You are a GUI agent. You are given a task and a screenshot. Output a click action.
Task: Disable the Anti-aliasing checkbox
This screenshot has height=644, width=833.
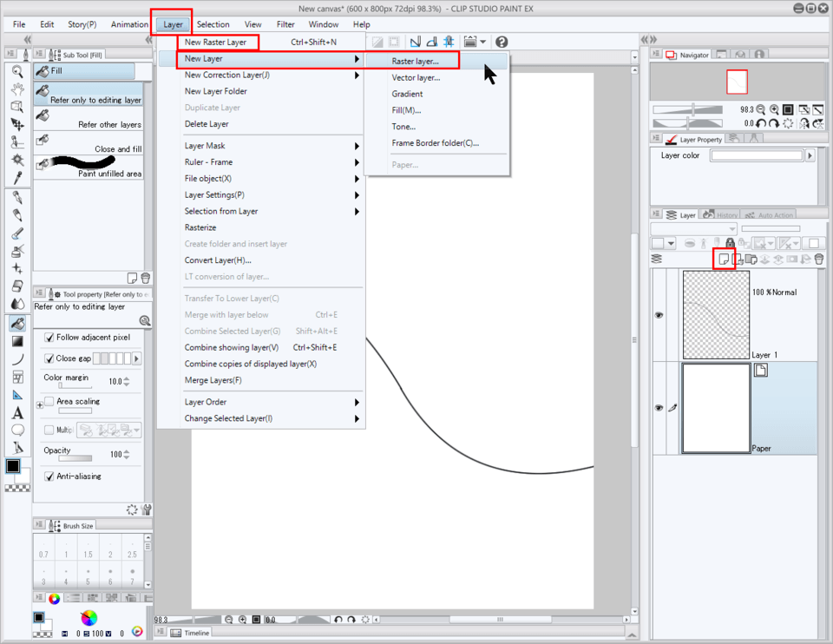click(x=49, y=476)
